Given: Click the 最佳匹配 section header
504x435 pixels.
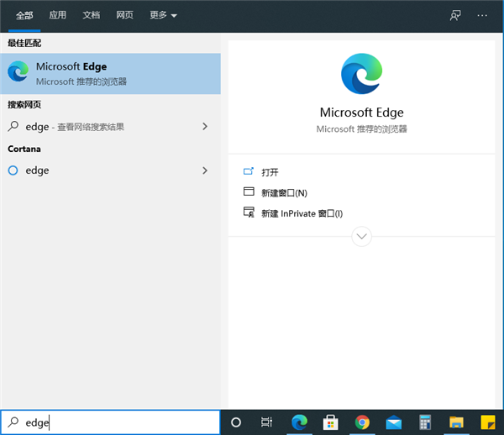Looking at the screenshot, I should coord(24,43).
